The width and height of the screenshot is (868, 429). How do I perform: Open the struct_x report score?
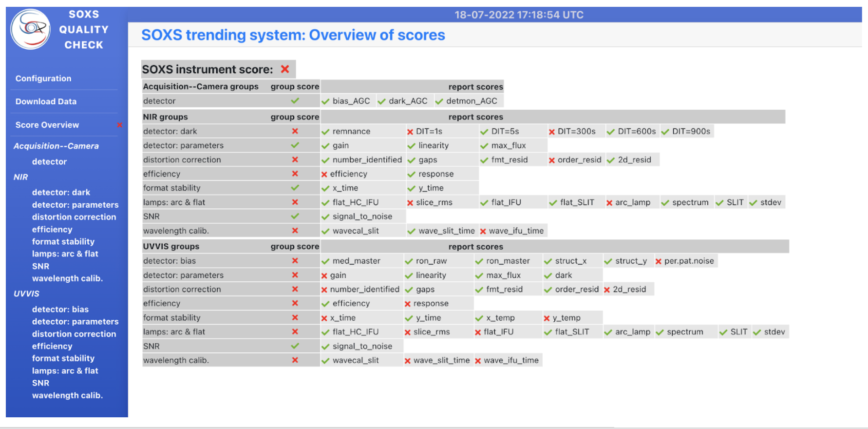(x=571, y=261)
